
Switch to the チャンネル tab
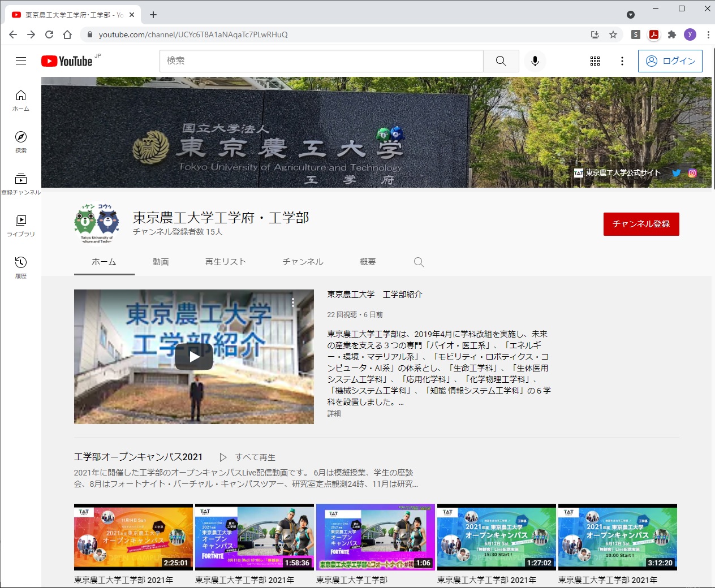303,262
